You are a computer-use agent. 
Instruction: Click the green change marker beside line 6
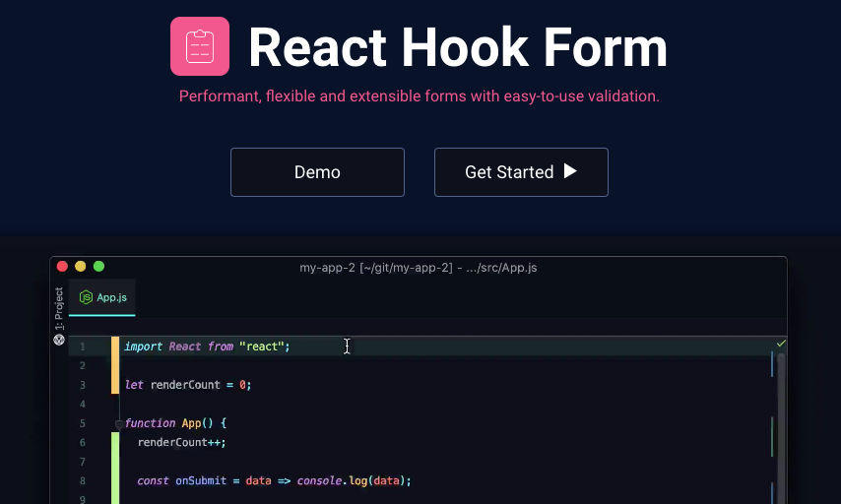(x=115, y=469)
